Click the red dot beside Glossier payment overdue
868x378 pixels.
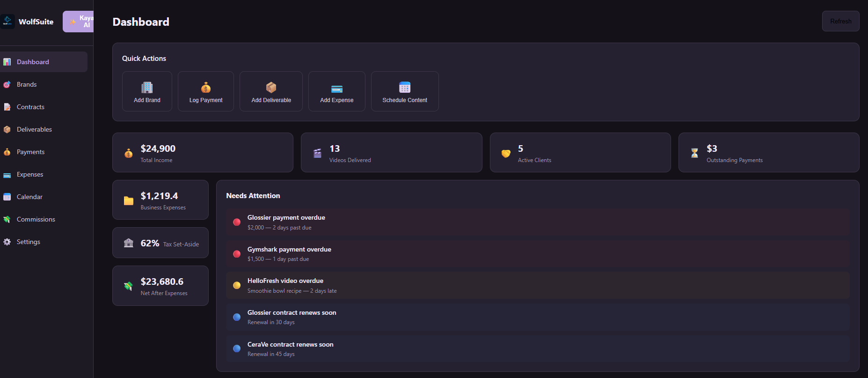coord(237,222)
